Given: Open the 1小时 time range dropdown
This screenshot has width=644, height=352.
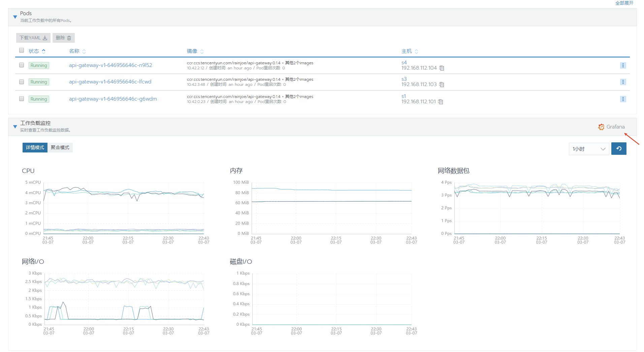Looking at the screenshot, I should click(x=589, y=149).
